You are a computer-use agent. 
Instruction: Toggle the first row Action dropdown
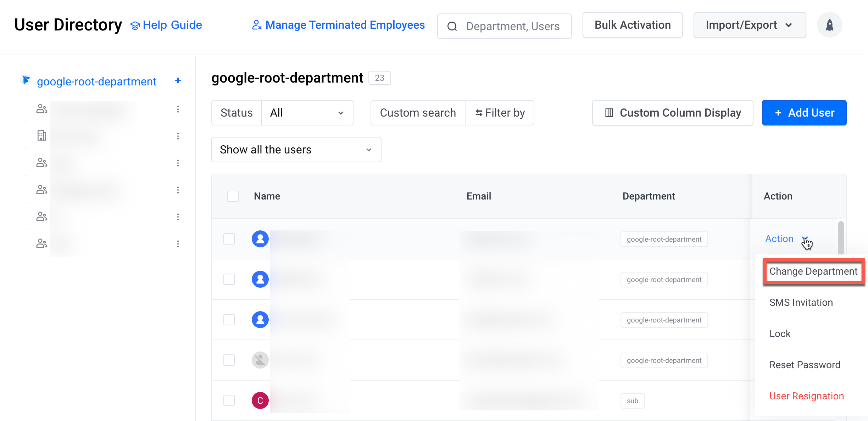pyautogui.click(x=787, y=239)
